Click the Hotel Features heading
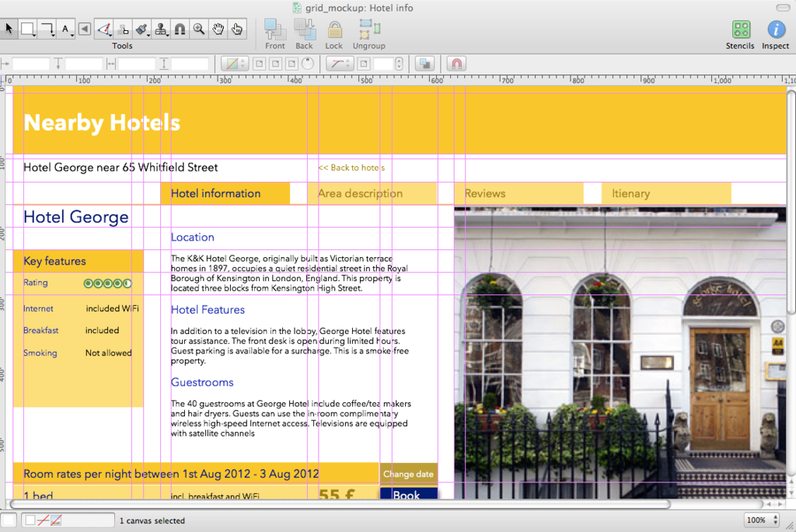Image resolution: width=796 pixels, height=532 pixels. point(208,310)
